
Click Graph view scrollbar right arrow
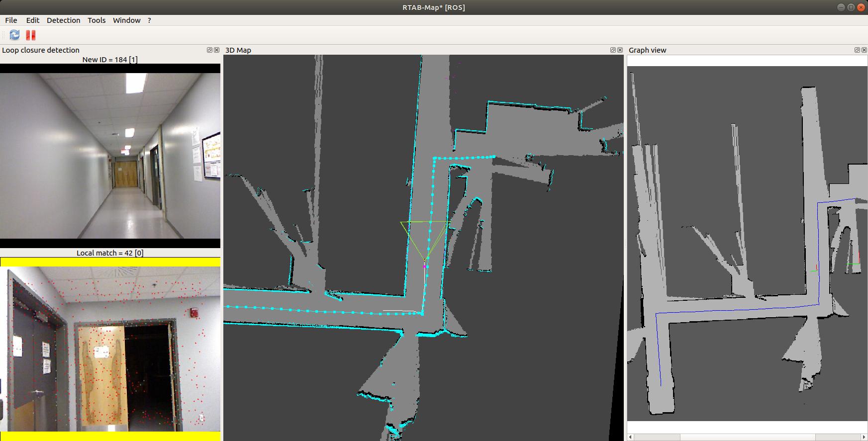(864, 437)
